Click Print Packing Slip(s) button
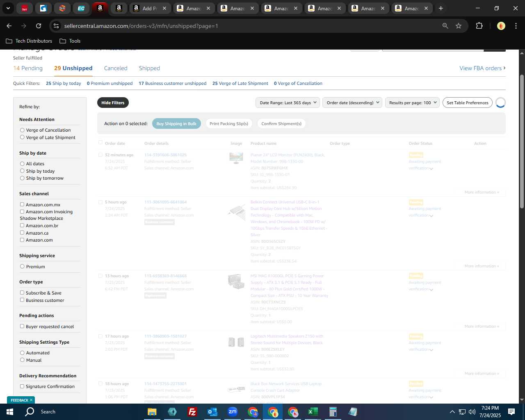 click(229, 123)
